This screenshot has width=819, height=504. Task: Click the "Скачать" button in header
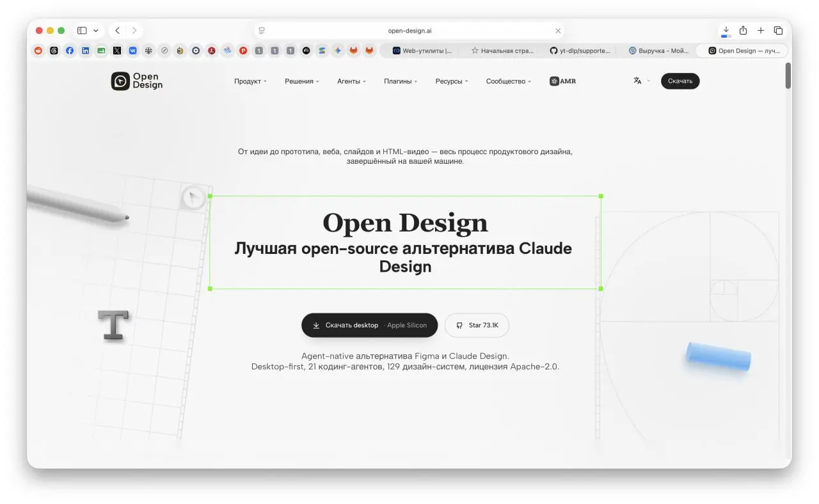(680, 81)
